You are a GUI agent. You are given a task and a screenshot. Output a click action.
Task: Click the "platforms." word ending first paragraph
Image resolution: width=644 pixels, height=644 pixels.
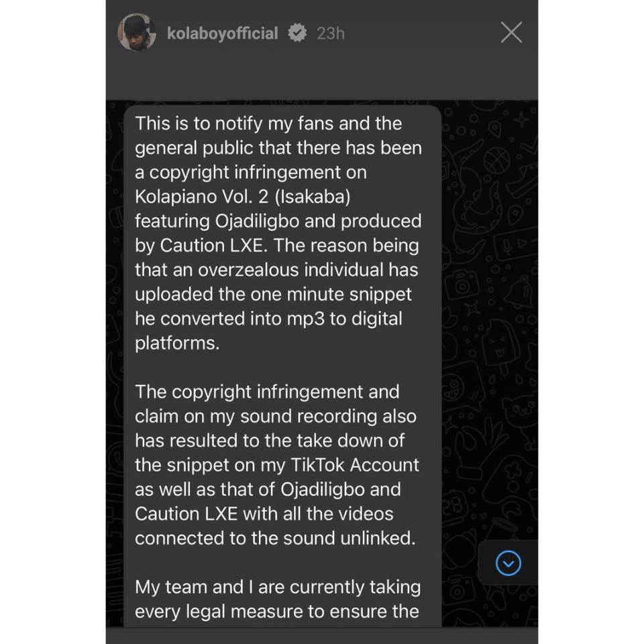[x=177, y=343]
